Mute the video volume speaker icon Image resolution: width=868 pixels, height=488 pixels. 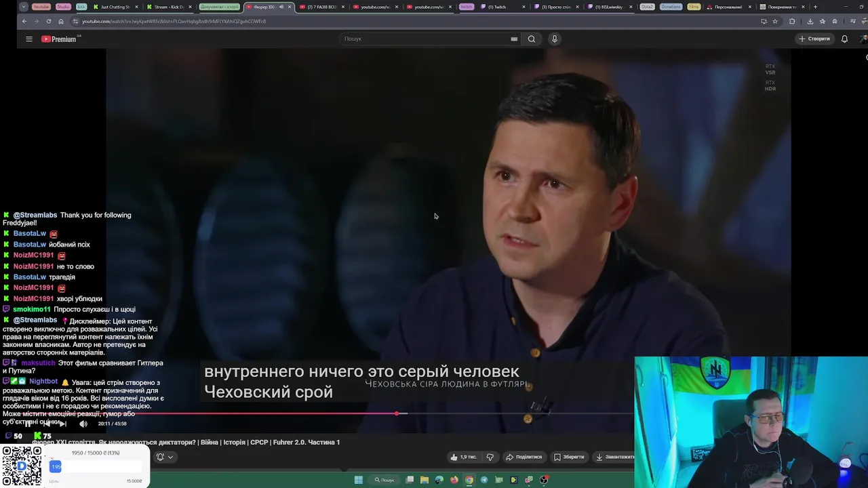pyautogui.click(x=83, y=424)
